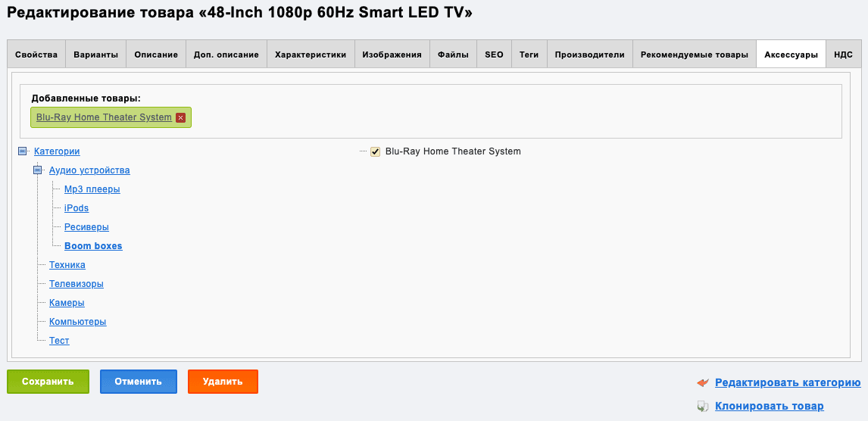The image size is (868, 421).
Task: Click the clone product icon
Action: 702,407
